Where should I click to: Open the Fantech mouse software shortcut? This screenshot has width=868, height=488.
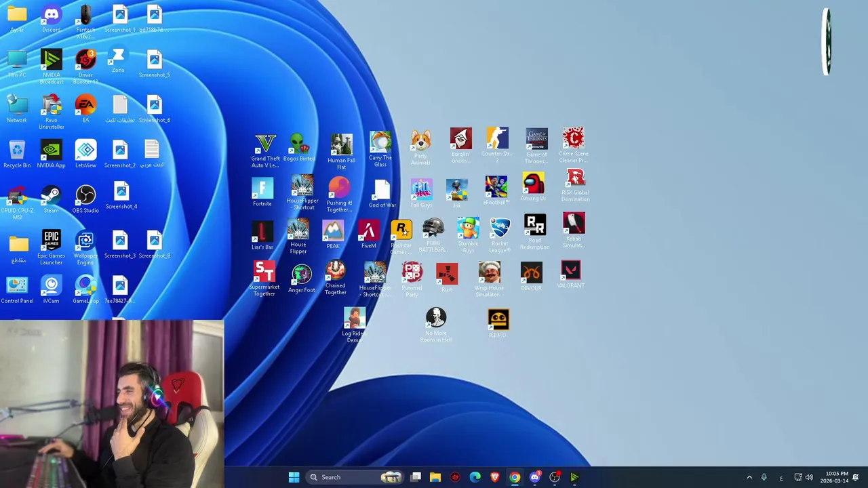(x=85, y=22)
